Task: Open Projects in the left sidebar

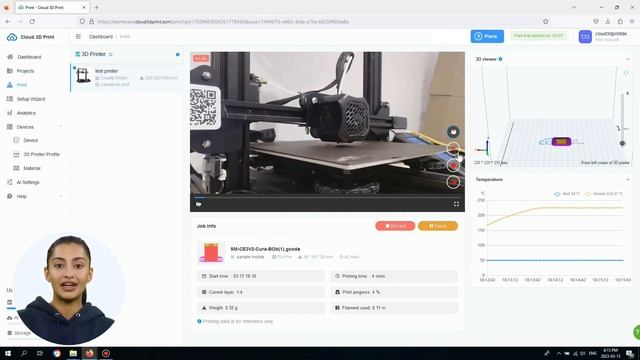Action: (25, 71)
